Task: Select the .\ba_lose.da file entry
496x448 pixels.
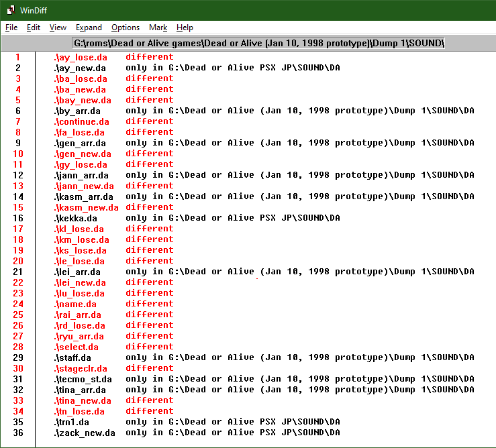Action: click(x=81, y=78)
